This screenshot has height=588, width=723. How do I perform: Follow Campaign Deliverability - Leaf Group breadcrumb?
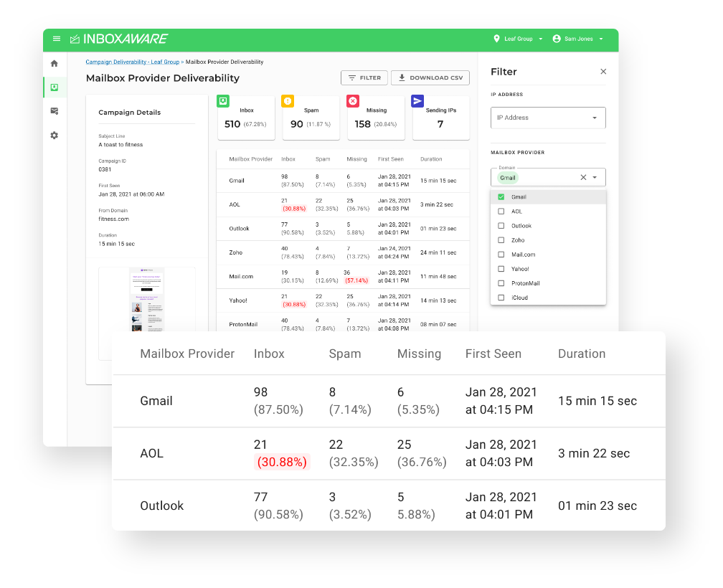[132, 62]
